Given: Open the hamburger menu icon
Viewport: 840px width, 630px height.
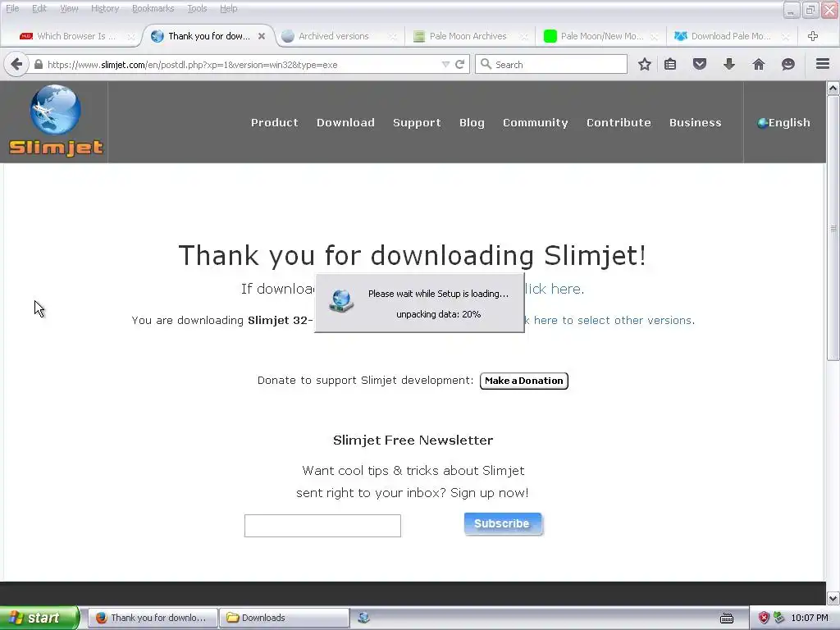Looking at the screenshot, I should (x=823, y=64).
